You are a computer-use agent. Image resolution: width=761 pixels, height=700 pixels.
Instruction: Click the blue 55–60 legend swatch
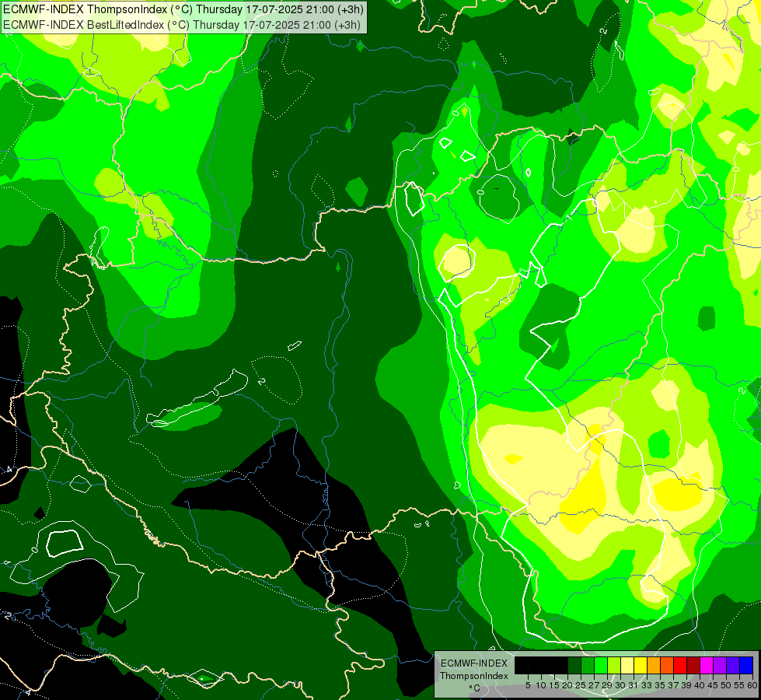(746, 665)
